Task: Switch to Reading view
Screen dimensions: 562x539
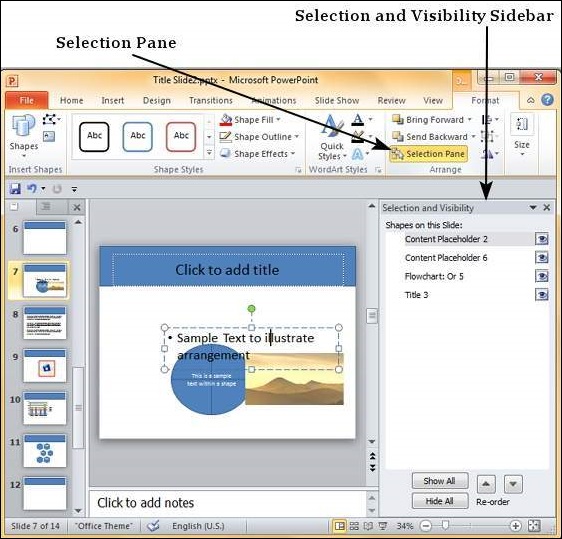Action: click(368, 526)
